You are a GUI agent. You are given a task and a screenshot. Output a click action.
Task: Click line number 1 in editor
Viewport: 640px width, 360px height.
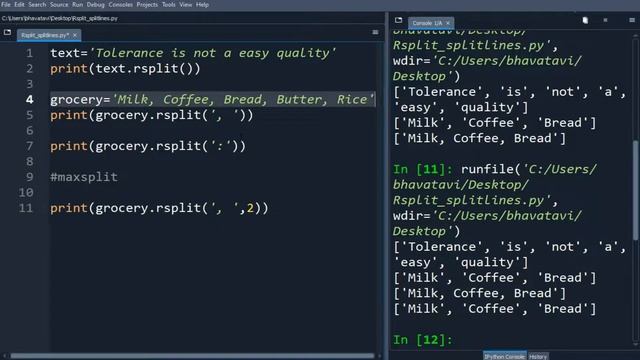click(29, 53)
